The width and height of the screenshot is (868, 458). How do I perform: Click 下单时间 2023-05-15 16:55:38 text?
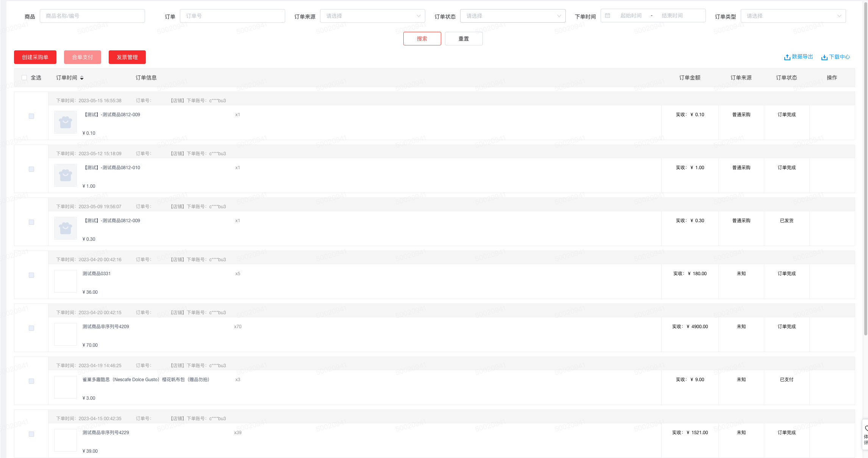89,101
